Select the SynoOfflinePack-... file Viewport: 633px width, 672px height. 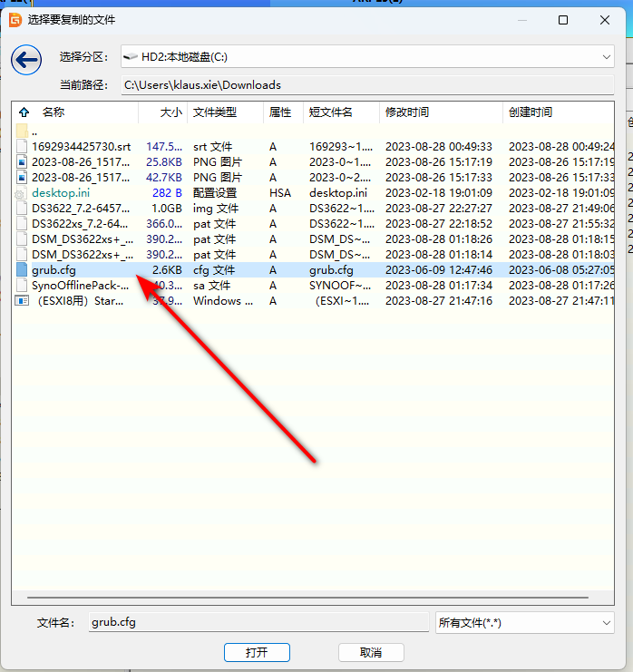[80, 286]
